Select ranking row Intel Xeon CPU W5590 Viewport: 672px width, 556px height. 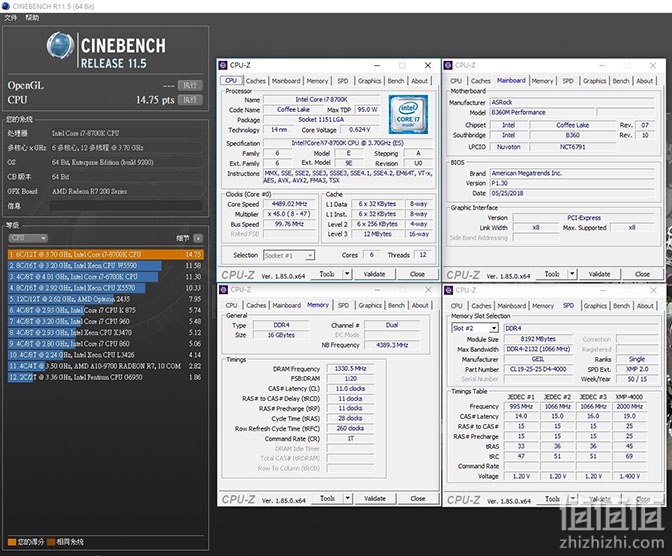[105, 266]
